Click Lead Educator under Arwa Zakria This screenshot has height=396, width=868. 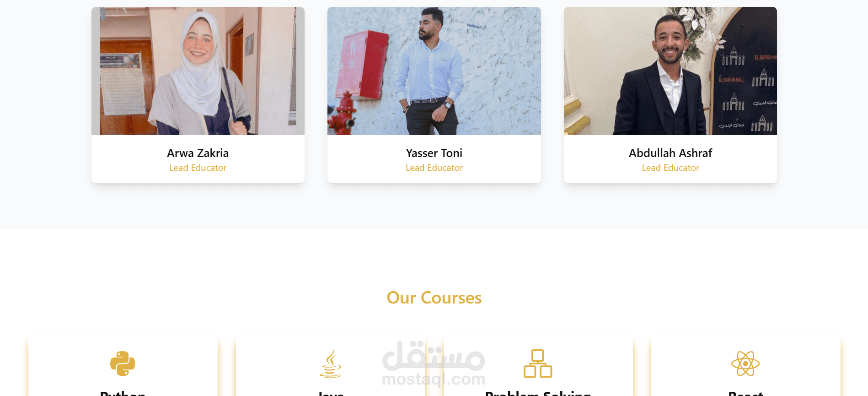point(198,168)
